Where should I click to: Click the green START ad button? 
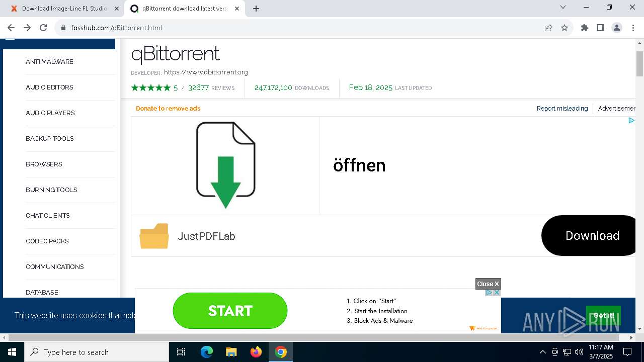point(230,311)
